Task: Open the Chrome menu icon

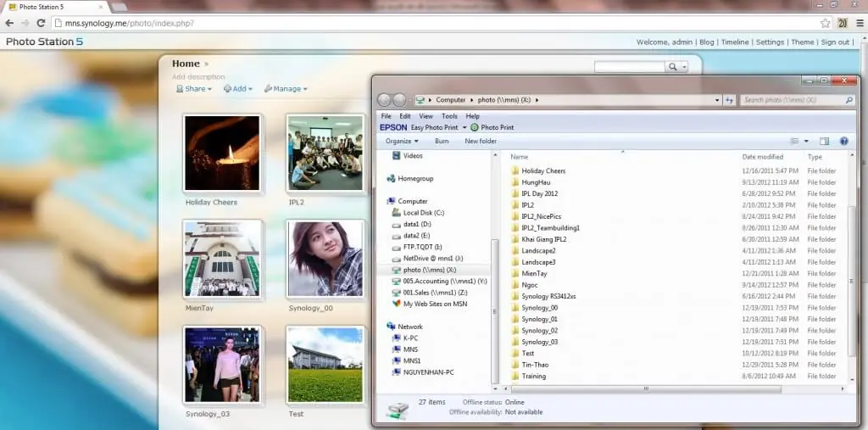Action: [859, 23]
